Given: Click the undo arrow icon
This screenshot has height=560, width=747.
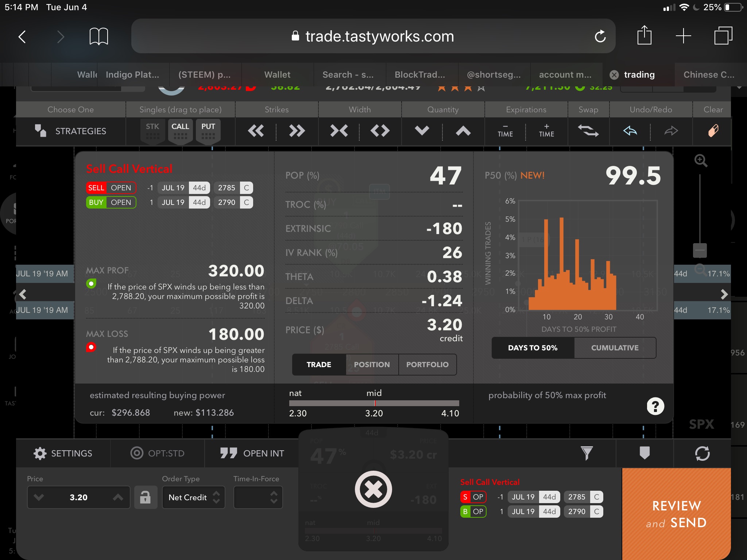Looking at the screenshot, I should click(630, 131).
